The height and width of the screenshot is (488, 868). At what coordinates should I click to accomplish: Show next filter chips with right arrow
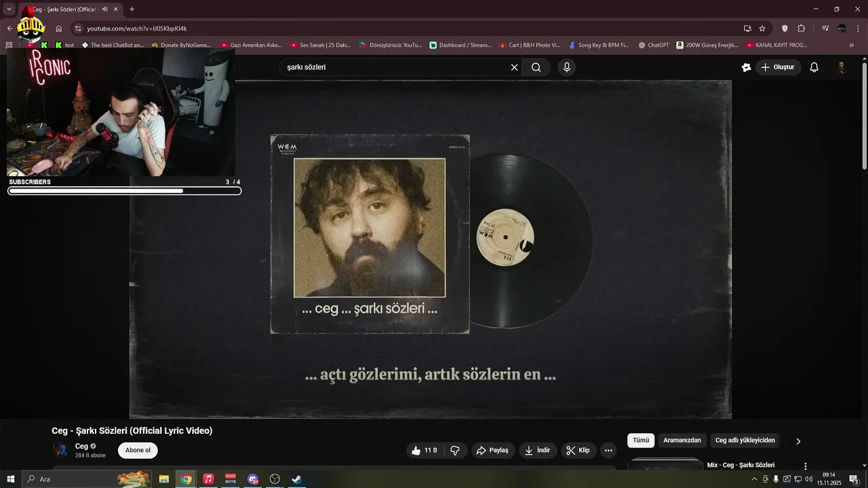798,441
